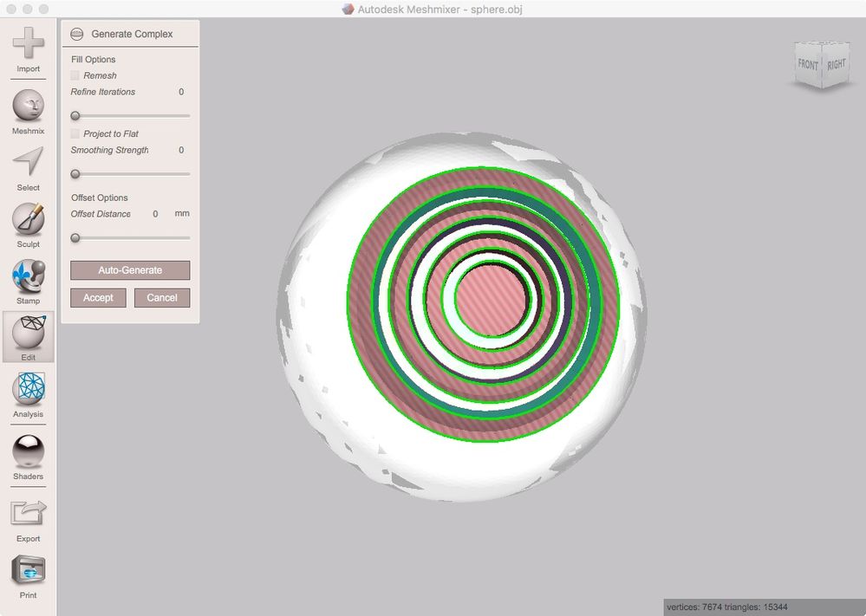Open the Edit tools menu
The width and height of the screenshot is (866, 616).
click(28, 337)
